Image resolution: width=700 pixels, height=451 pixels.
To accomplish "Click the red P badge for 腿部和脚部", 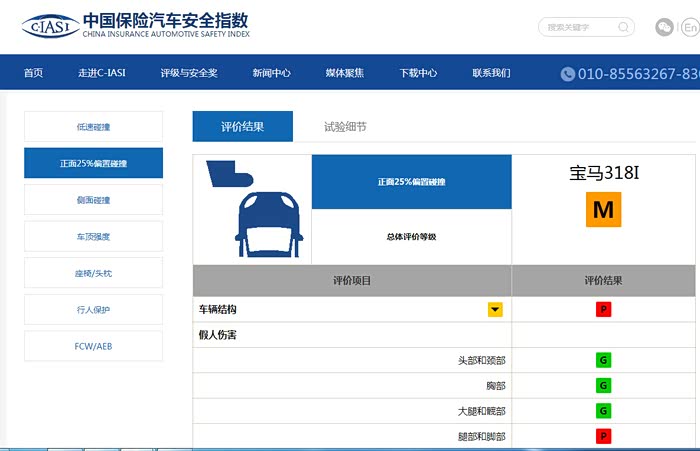I will click(x=603, y=436).
